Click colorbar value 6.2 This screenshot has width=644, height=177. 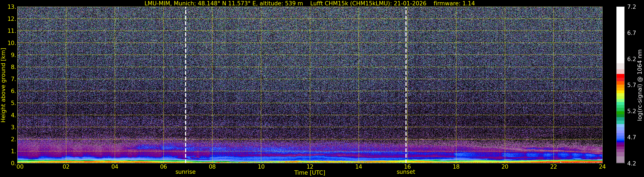[632, 59]
